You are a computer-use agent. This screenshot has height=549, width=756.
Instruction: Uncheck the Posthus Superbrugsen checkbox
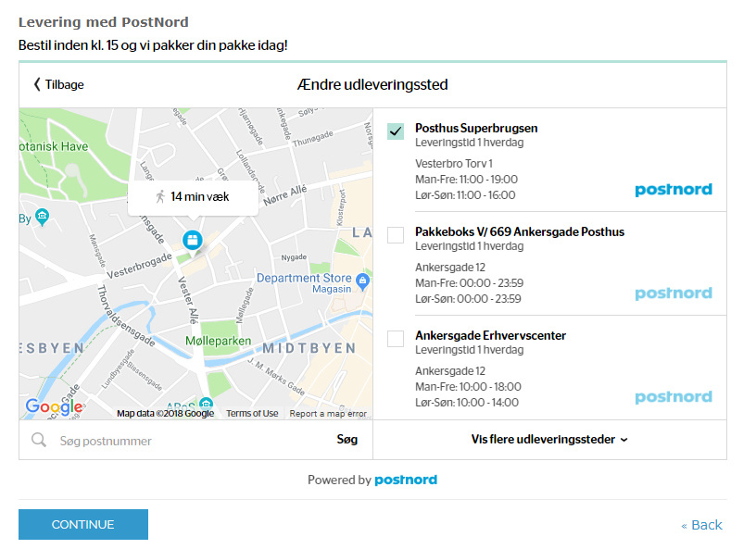pos(396,131)
